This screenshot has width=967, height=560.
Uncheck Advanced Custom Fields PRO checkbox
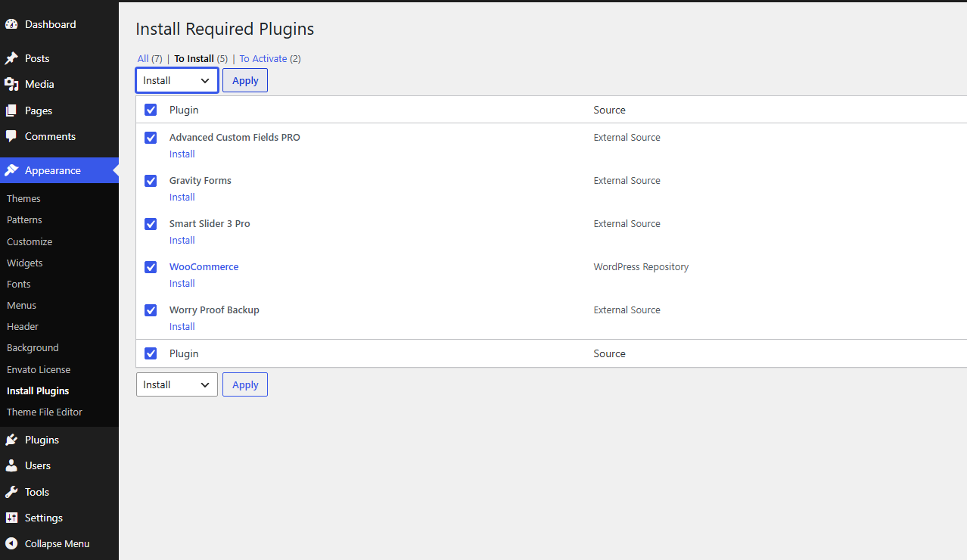151,138
